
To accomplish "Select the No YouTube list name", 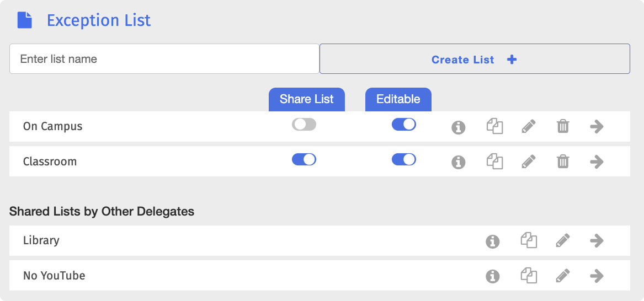I will pyautogui.click(x=54, y=276).
